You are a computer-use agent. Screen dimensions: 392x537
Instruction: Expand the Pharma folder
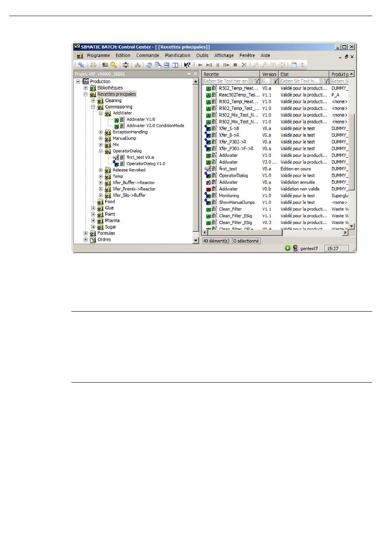pos(93,220)
